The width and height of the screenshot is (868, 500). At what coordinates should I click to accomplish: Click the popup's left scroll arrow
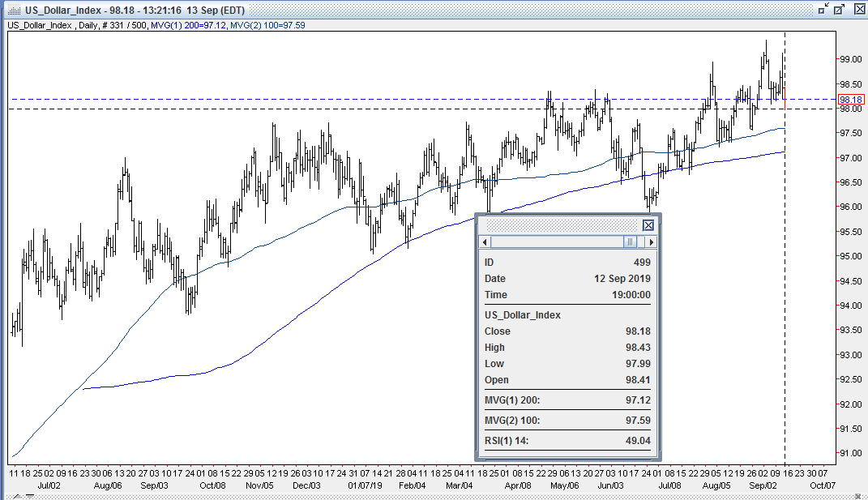(x=485, y=242)
